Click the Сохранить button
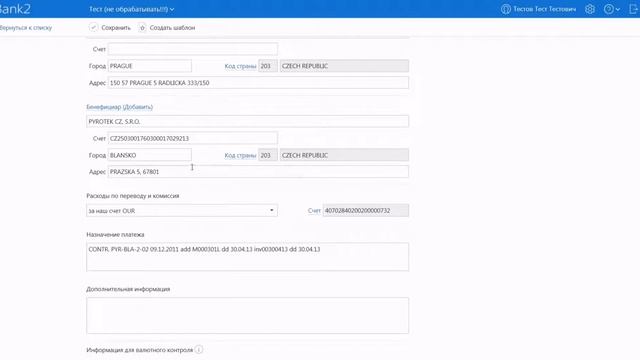The image size is (640, 360). (x=110, y=27)
